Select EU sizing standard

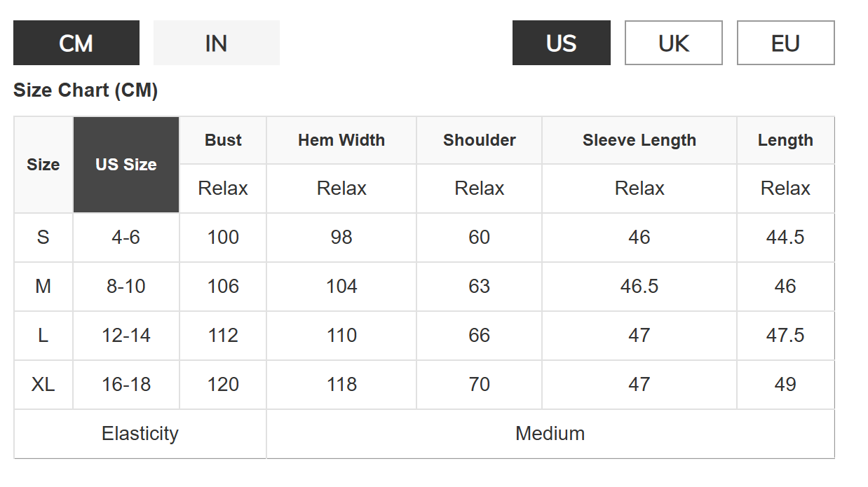click(x=786, y=43)
